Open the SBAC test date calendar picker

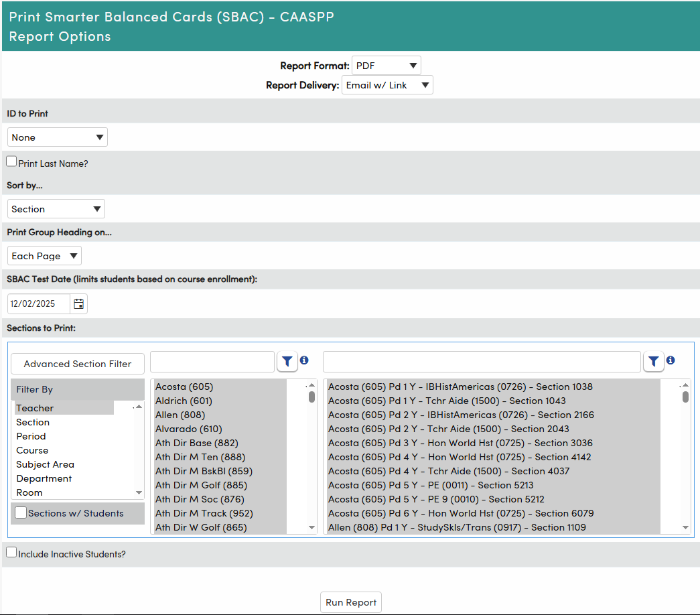tap(78, 303)
